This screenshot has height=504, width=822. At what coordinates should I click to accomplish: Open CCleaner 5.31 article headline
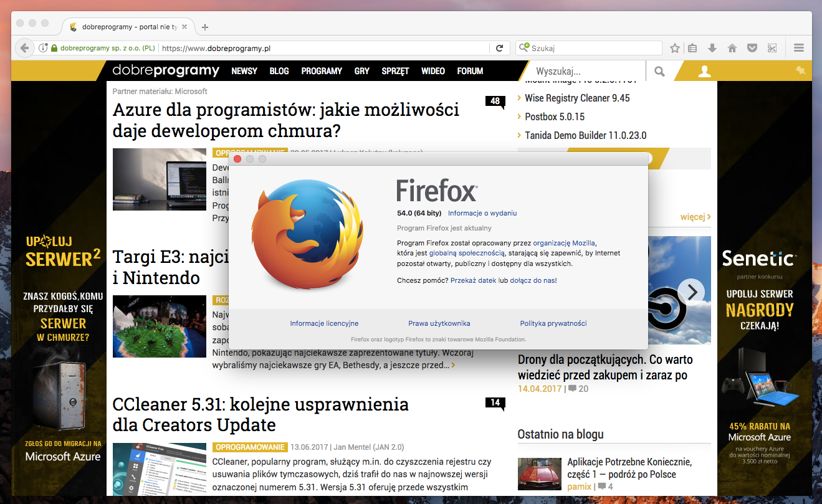(260, 414)
